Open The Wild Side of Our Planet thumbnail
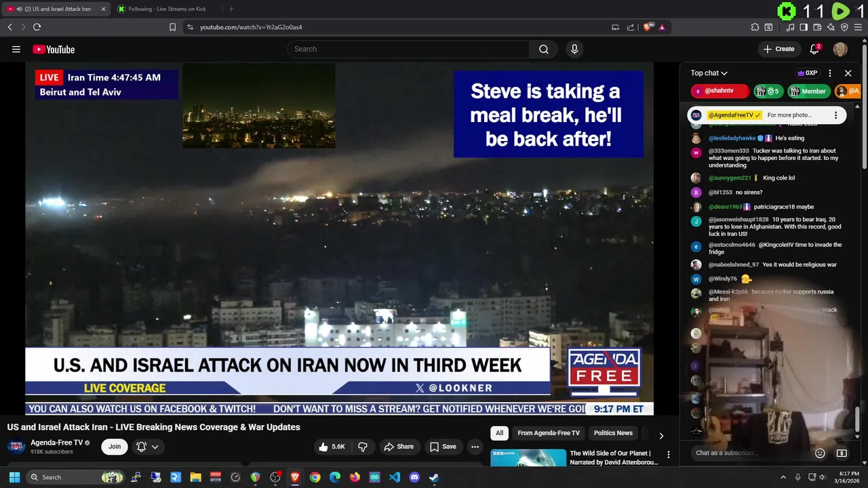The height and width of the screenshot is (488, 868). [x=528, y=457]
